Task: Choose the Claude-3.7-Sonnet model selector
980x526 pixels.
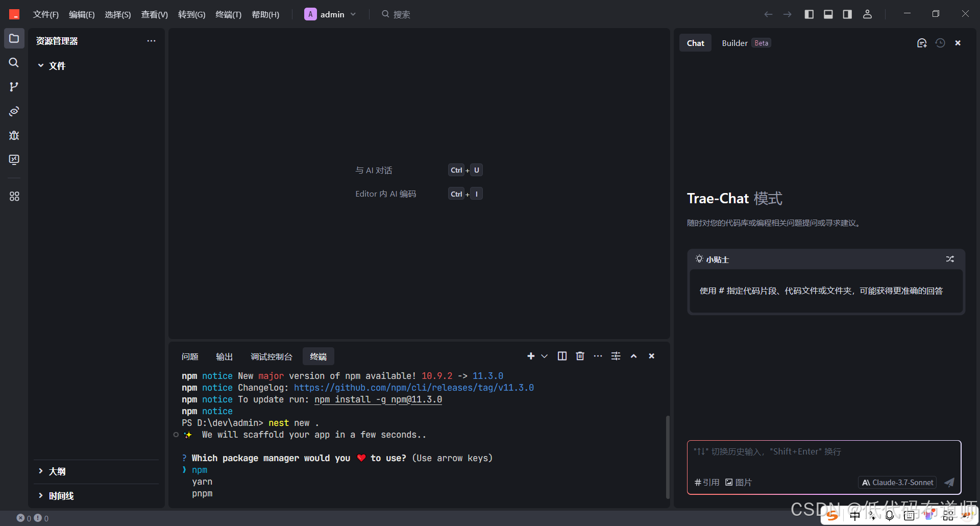Action: click(x=897, y=482)
